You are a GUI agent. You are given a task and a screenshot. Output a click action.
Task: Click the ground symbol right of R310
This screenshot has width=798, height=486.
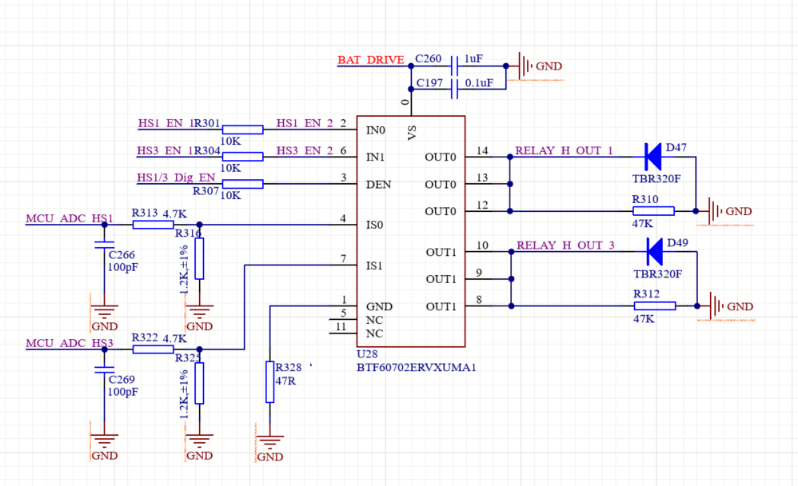click(x=715, y=211)
